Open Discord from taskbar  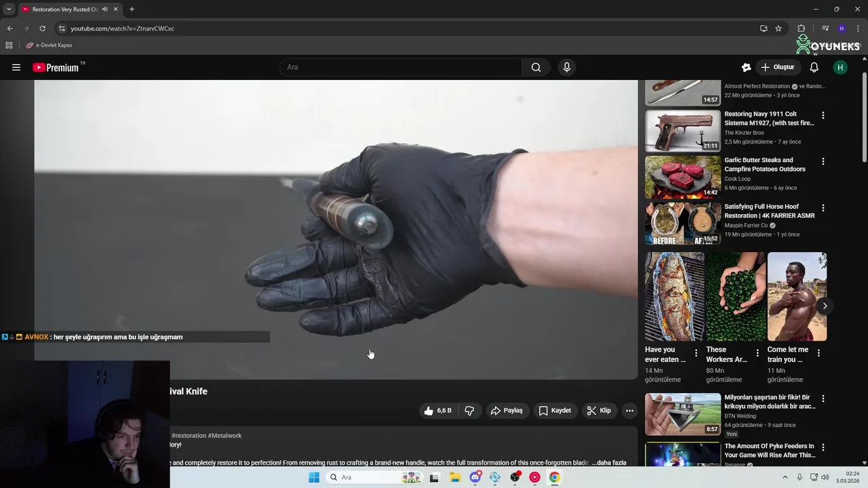[x=475, y=477]
